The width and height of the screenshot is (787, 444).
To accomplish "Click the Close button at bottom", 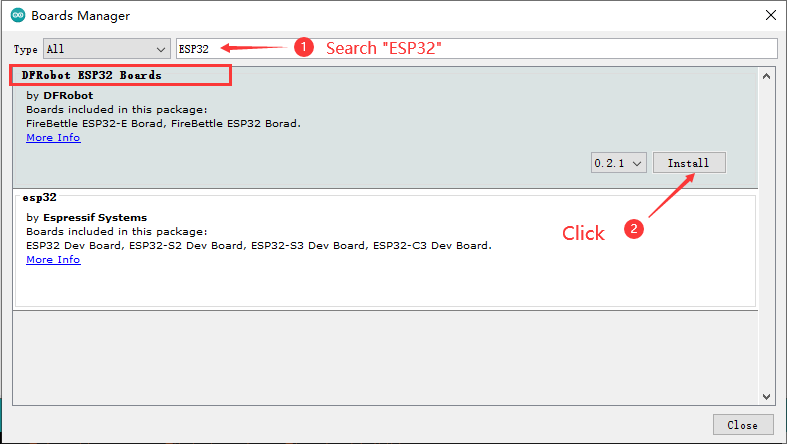I will pos(743,425).
